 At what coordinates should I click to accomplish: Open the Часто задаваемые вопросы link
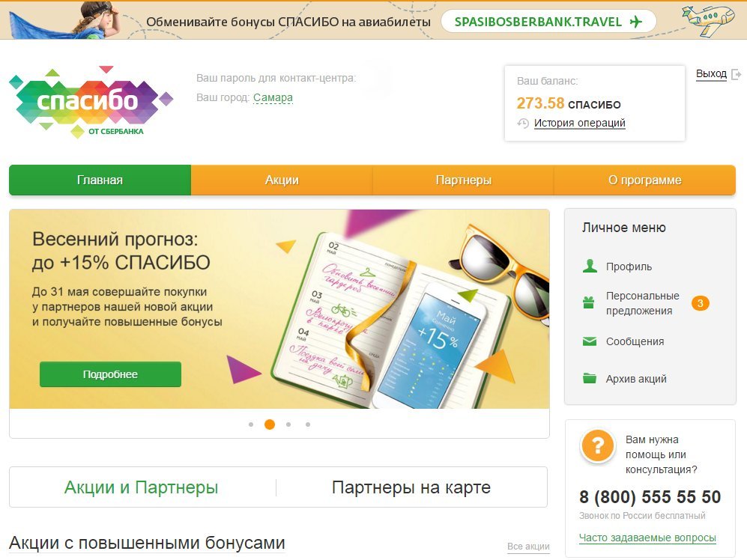[x=647, y=538]
